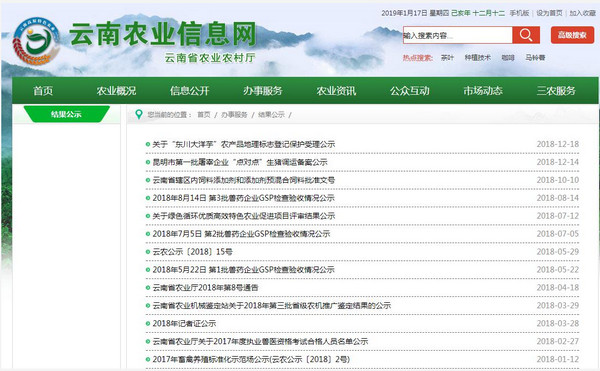Open the 绿色循环优质高效特色农业 review notice
This screenshot has width=600, height=371.
(244, 216)
